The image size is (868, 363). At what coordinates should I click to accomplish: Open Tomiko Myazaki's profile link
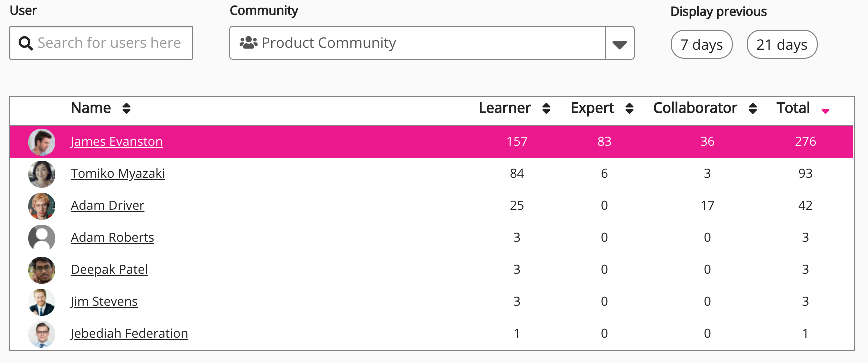pos(118,173)
